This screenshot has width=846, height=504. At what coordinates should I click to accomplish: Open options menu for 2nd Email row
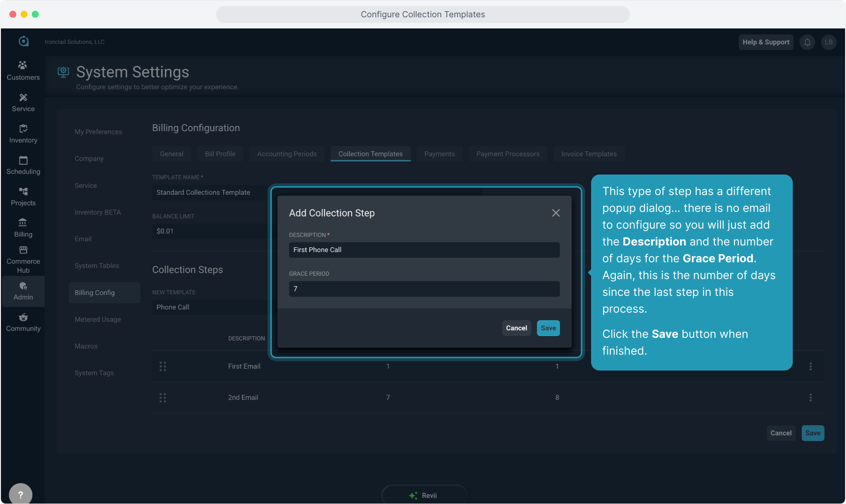tap(811, 398)
